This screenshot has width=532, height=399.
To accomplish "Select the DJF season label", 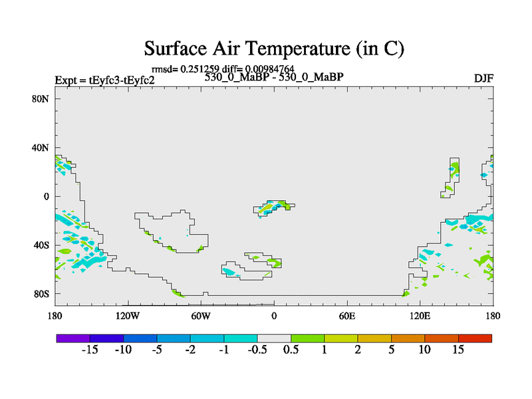I will (x=483, y=78).
